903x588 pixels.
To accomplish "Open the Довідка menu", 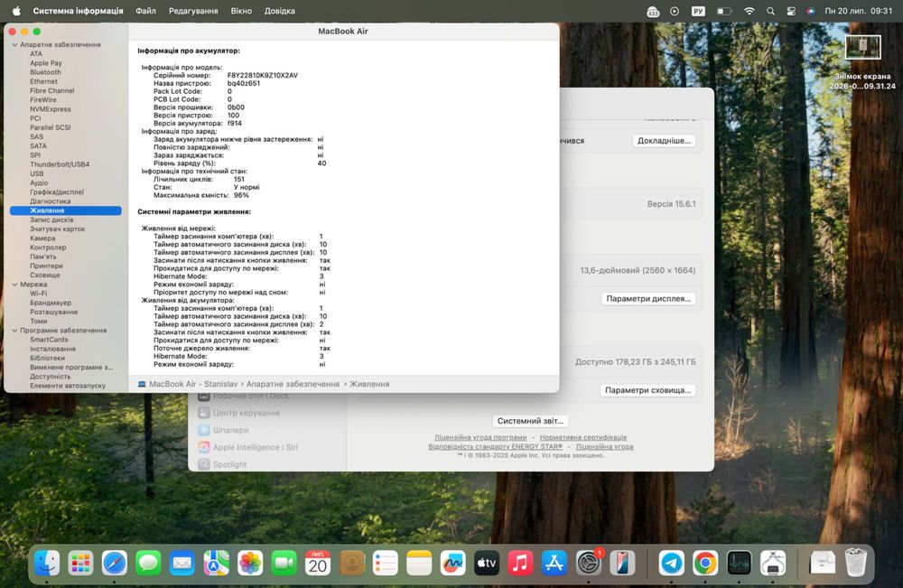I will pos(279,11).
